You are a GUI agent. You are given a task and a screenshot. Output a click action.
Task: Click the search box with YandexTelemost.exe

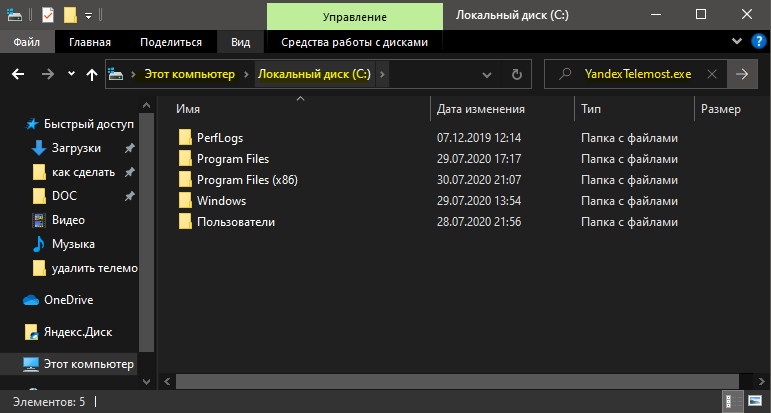638,74
